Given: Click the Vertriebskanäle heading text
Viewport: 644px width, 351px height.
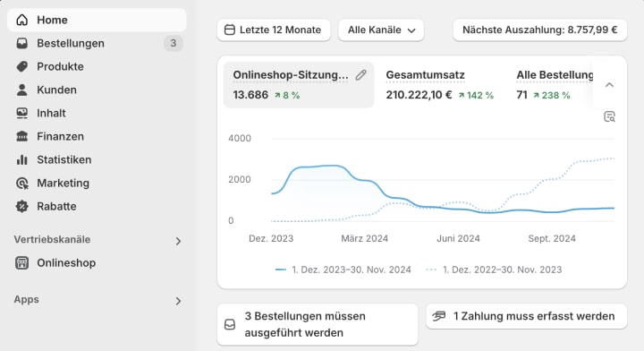Looking at the screenshot, I should click(x=52, y=240).
